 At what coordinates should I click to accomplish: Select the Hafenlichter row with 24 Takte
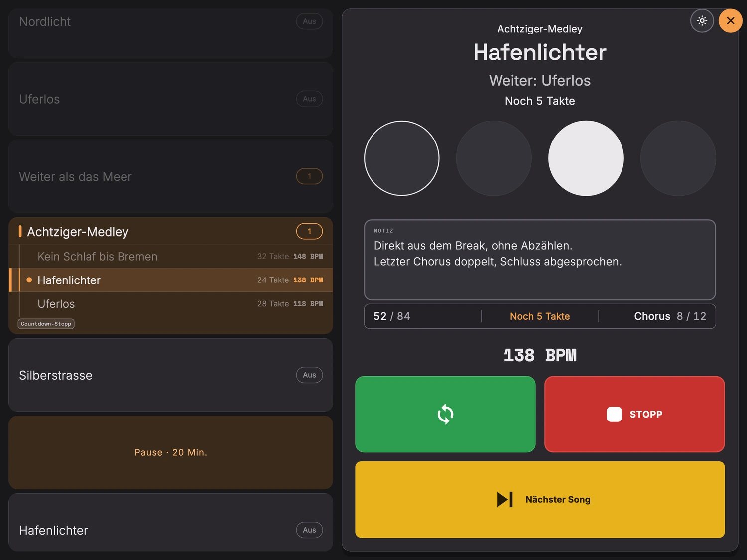click(171, 280)
